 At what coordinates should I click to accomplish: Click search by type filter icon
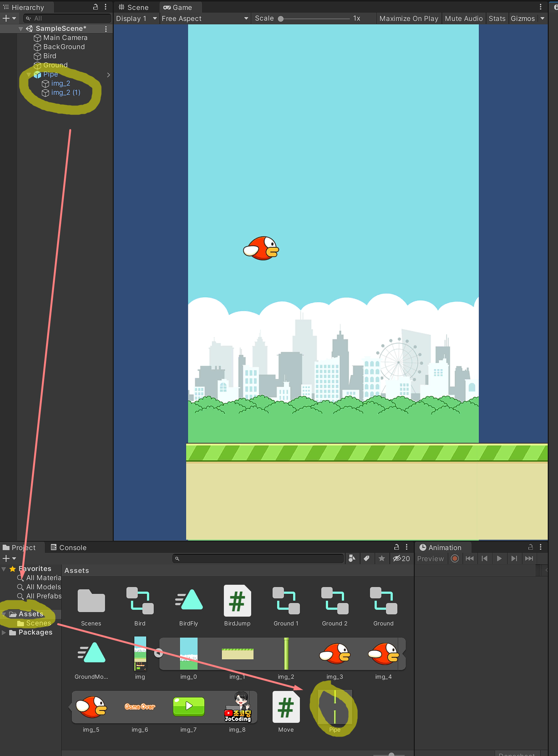point(352,558)
